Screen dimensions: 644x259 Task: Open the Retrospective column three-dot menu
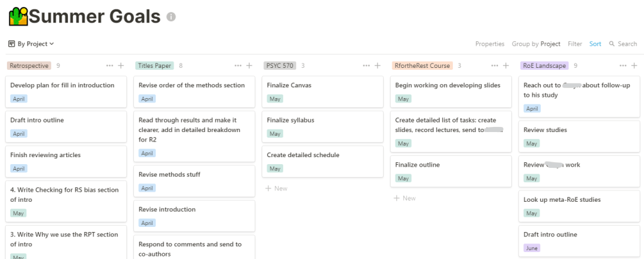(x=109, y=65)
